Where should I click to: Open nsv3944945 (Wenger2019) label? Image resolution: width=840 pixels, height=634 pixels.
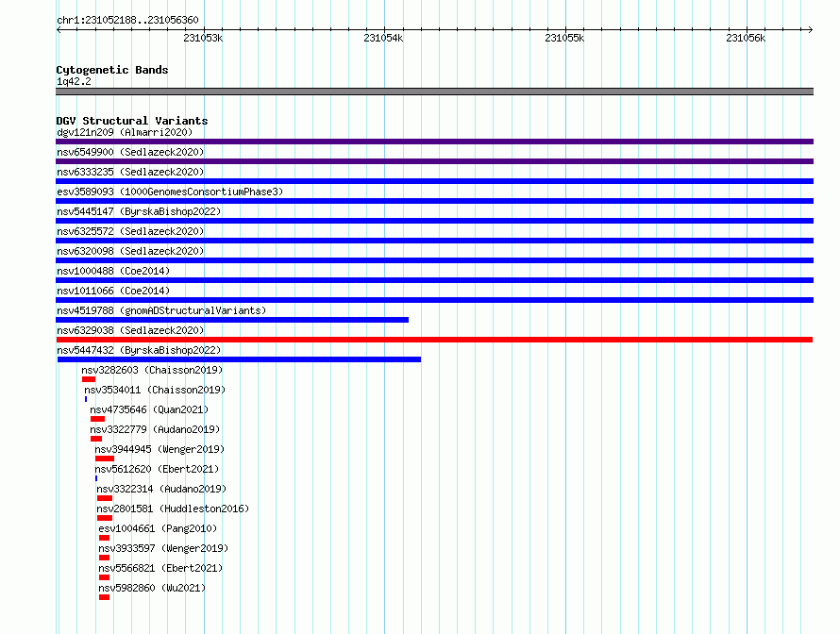pos(160,449)
